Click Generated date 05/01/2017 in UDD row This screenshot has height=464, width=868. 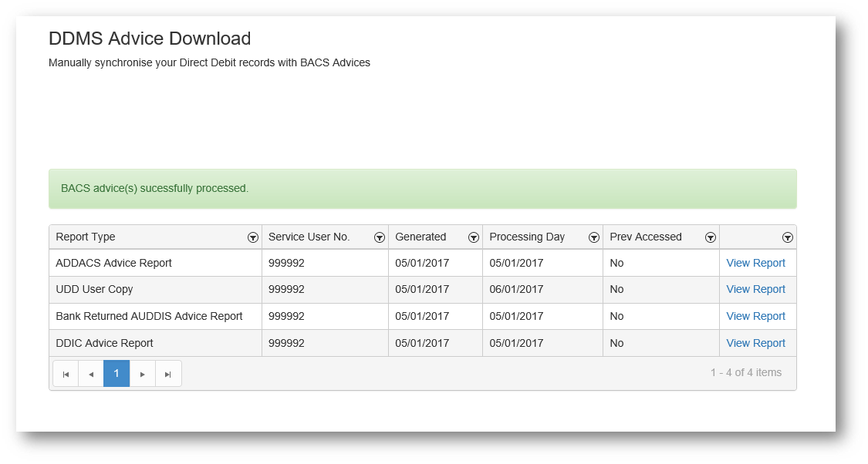[422, 289]
